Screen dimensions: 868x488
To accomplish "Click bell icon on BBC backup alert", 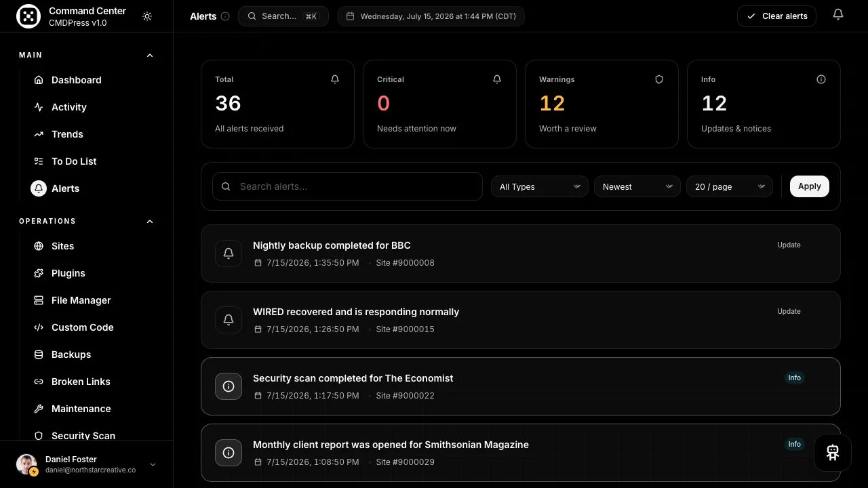I will 229,253.
